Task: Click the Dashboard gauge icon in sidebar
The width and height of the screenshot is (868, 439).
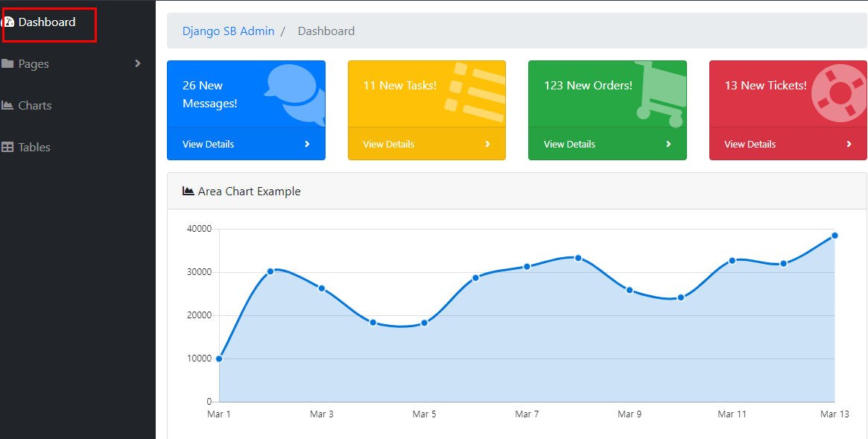Action: [x=7, y=22]
